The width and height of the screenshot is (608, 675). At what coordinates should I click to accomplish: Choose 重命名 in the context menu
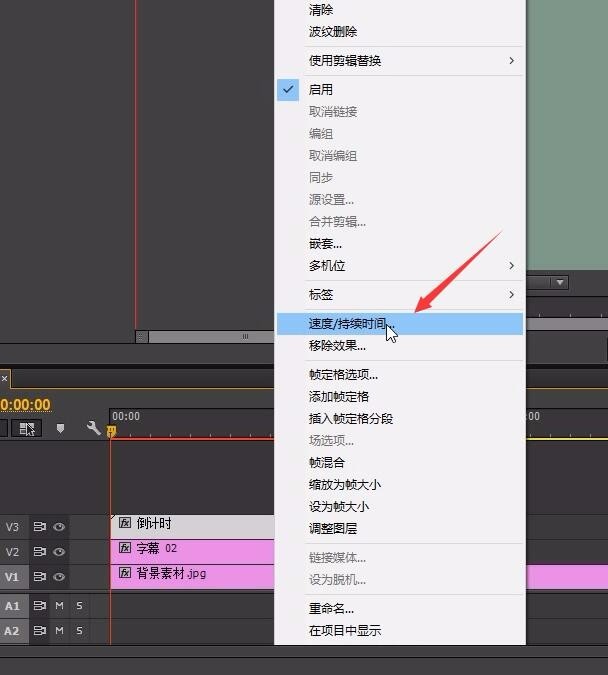(331, 608)
